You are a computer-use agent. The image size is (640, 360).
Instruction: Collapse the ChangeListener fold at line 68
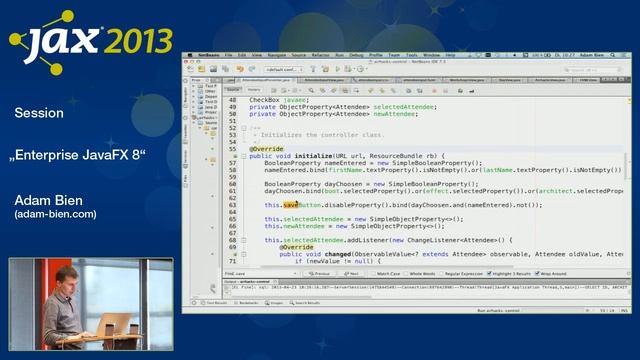coord(244,240)
